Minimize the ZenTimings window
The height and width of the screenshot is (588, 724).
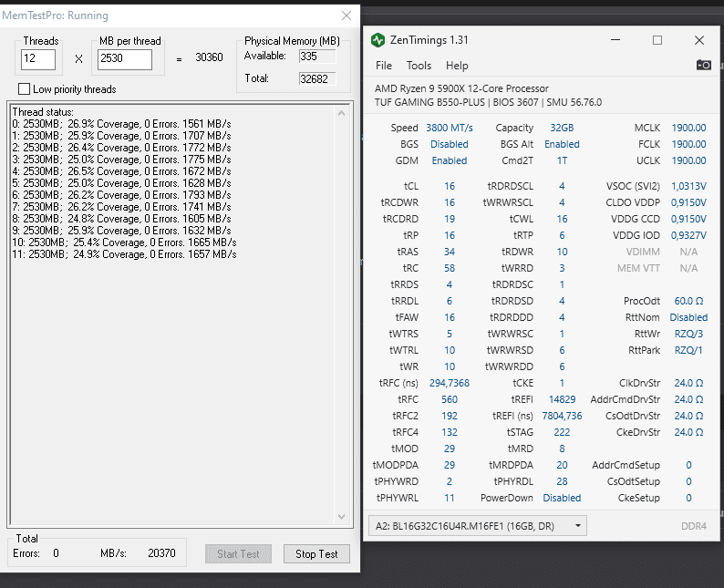614,40
